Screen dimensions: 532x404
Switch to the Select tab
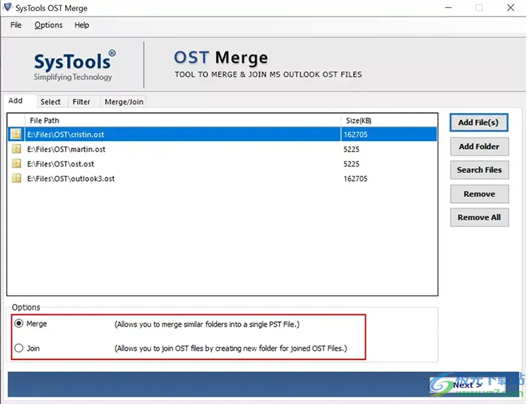click(50, 102)
